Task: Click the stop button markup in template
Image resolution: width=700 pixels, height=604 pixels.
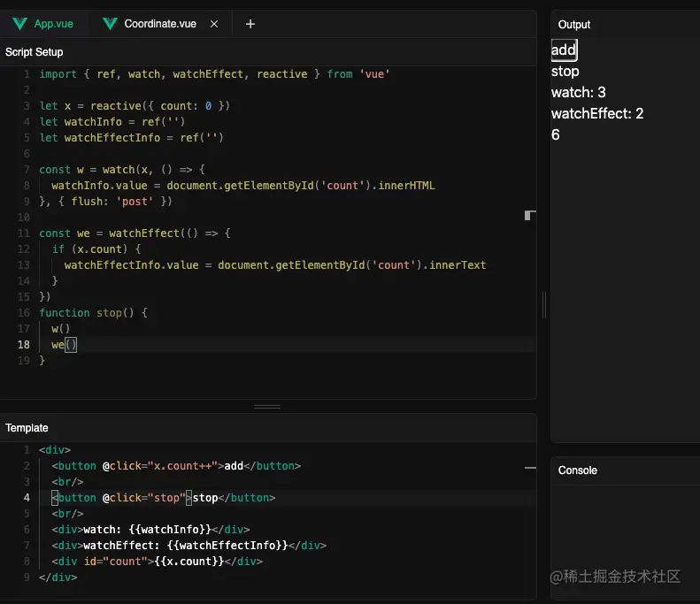Action: click(164, 498)
